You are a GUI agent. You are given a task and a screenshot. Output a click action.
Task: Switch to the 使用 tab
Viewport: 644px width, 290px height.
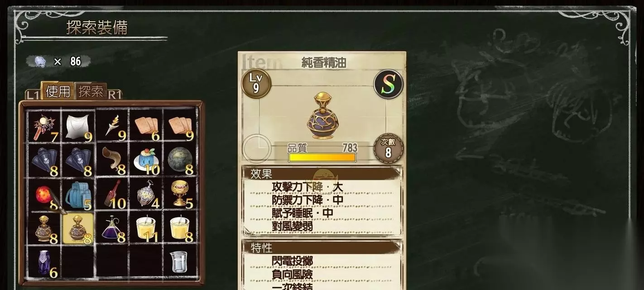point(58,91)
